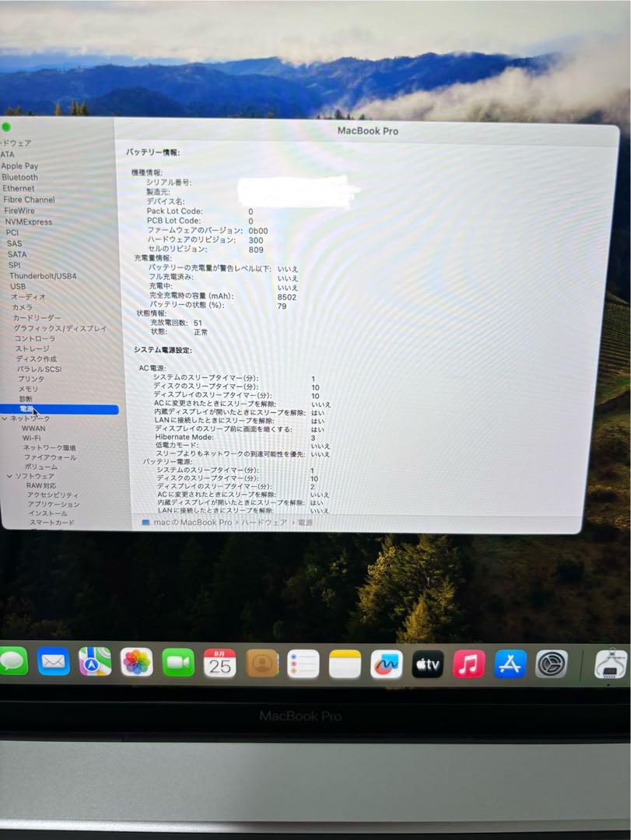
Task: Select ストレージ in the sidebar
Action: coord(33,348)
